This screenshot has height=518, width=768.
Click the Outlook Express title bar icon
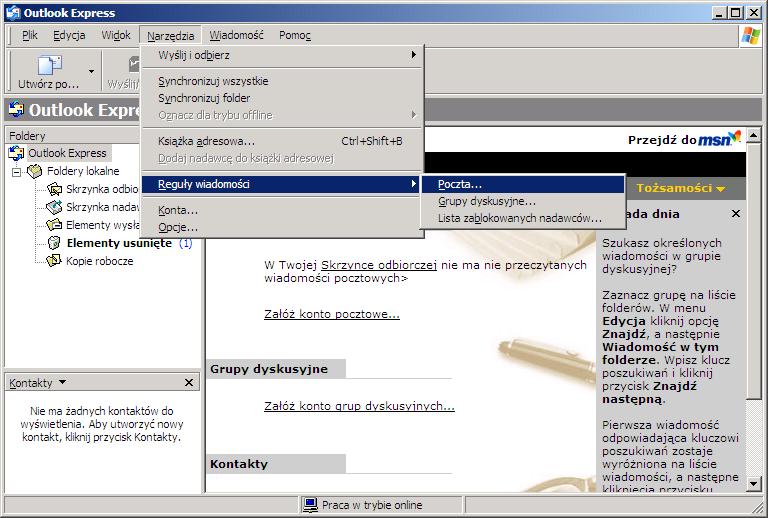click(x=13, y=13)
